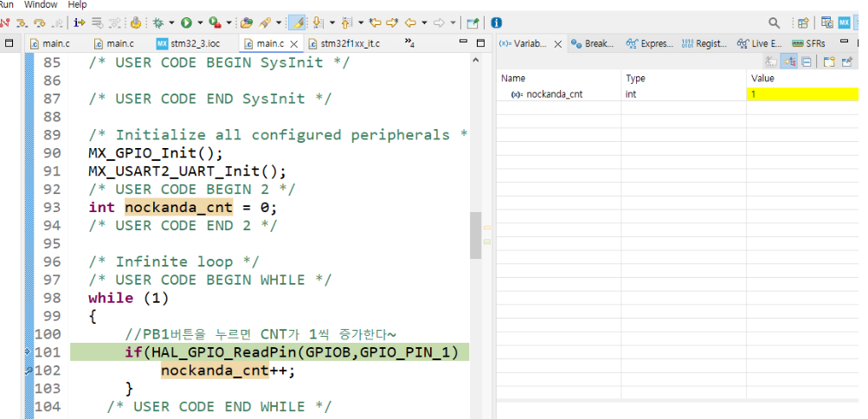Open the Registers view tab

click(x=704, y=43)
